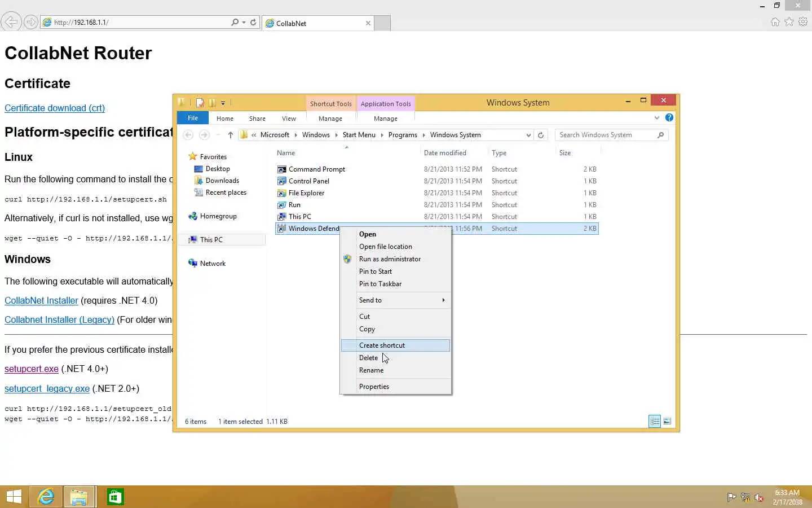
Task: Open Internet Explorer home icon
Action: click(x=775, y=22)
